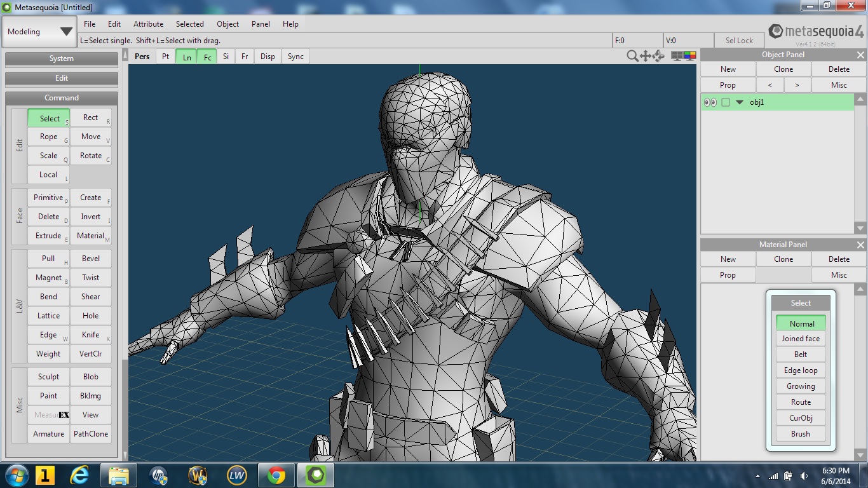Expand the System panel header
The image size is (868, 488).
pyautogui.click(x=61, y=58)
